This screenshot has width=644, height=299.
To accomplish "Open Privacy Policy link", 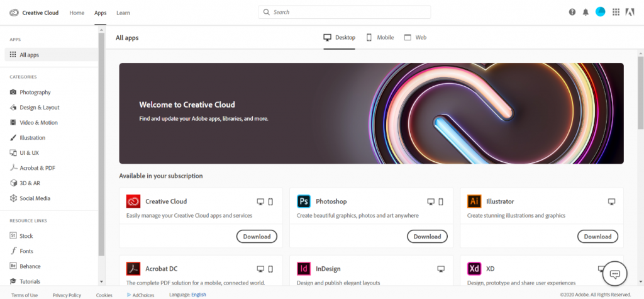I will [67, 295].
